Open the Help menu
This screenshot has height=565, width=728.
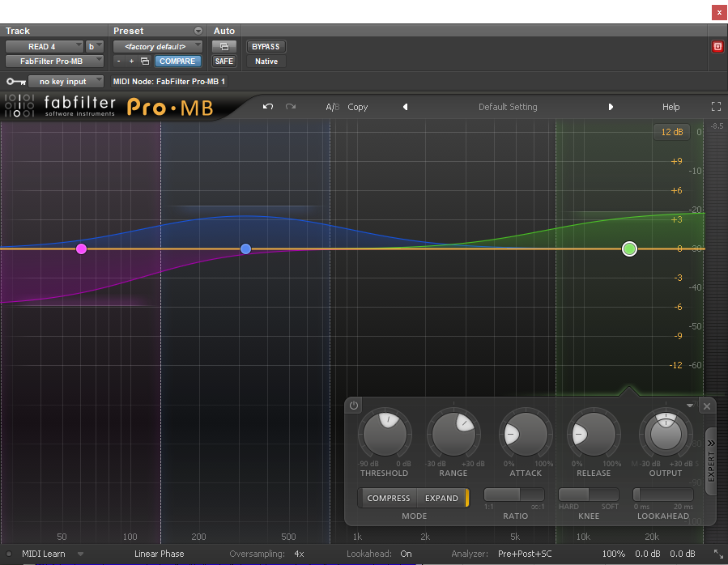671,107
